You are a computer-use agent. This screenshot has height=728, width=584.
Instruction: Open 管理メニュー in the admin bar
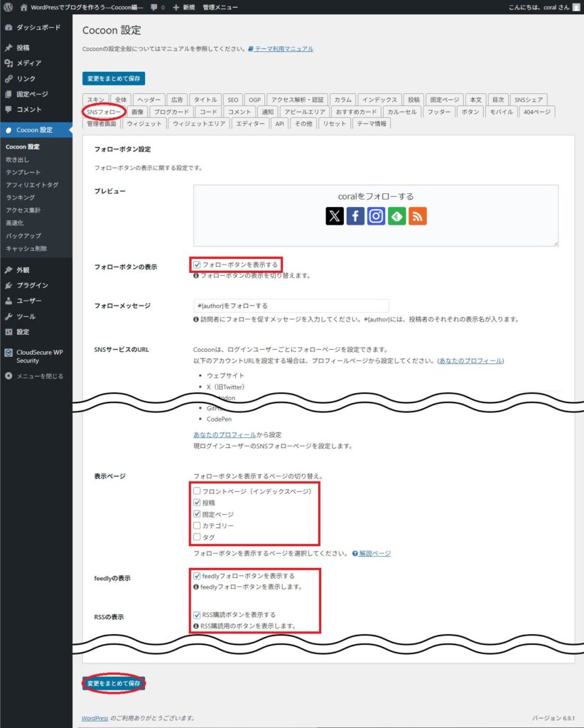[220, 8]
